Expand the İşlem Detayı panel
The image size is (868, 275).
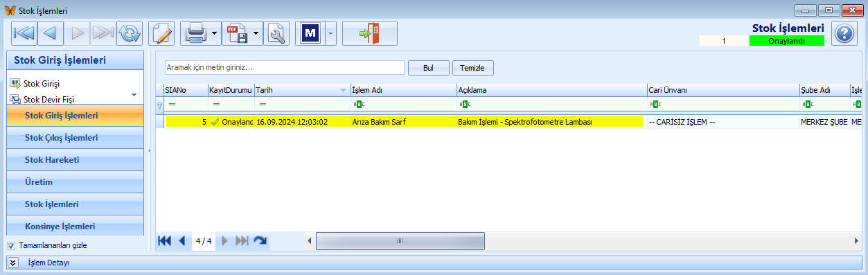pyautogui.click(x=12, y=263)
